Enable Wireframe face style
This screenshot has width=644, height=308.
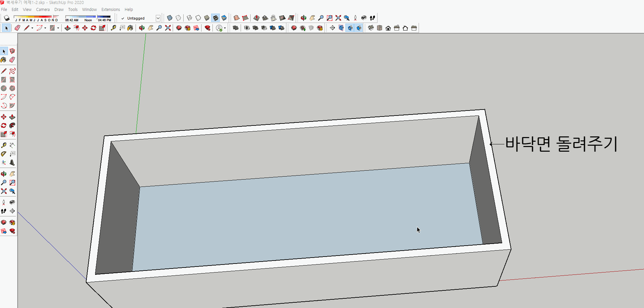[x=190, y=18]
